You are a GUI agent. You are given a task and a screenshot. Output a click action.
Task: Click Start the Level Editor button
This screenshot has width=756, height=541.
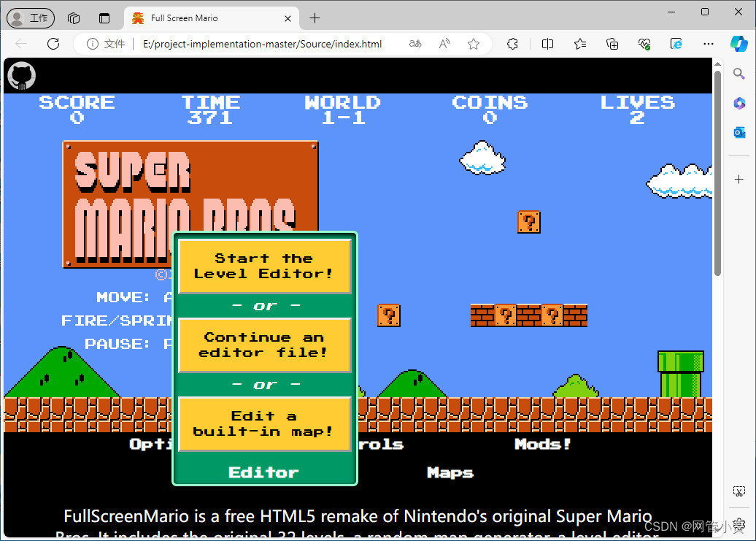(265, 266)
